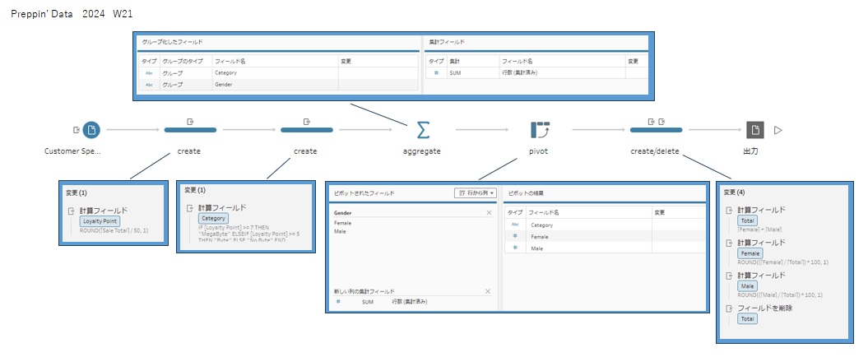The height and width of the screenshot is (357, 868).
Task: Select the Total pill under the first 計算フィールド
Action: coord(747,220)
